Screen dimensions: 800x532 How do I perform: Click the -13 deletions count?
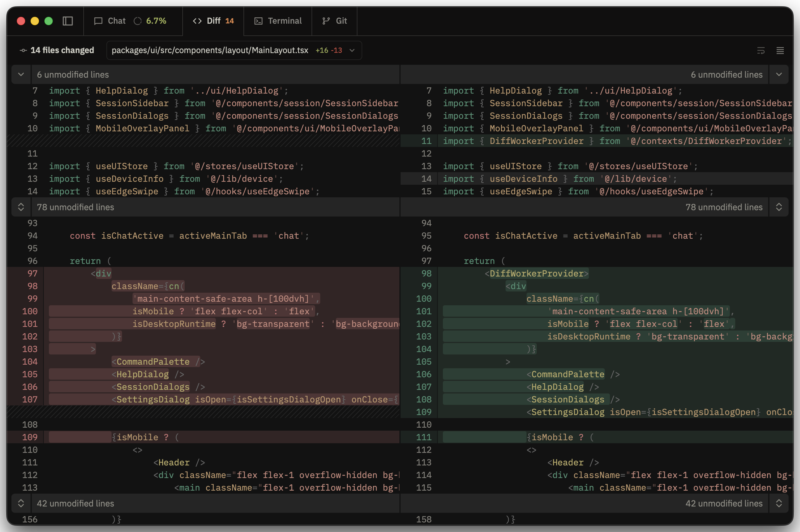click(x=336, y=50)
